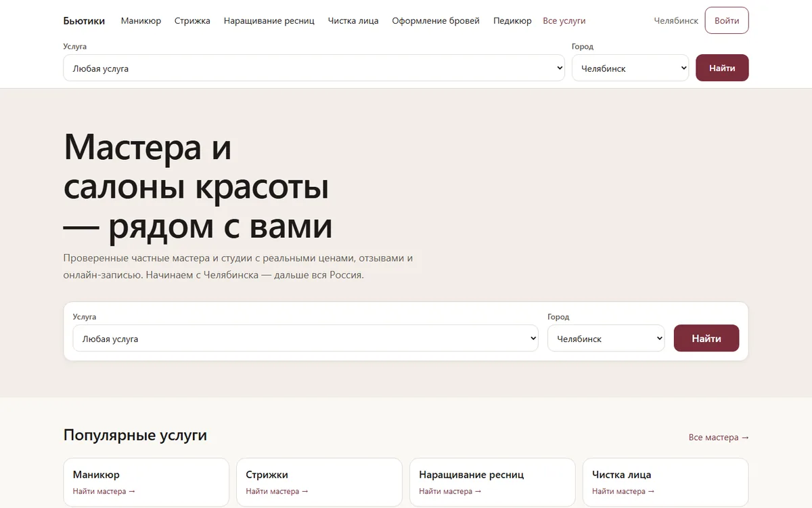Open the Бьютики home logo link

[84, 21]
